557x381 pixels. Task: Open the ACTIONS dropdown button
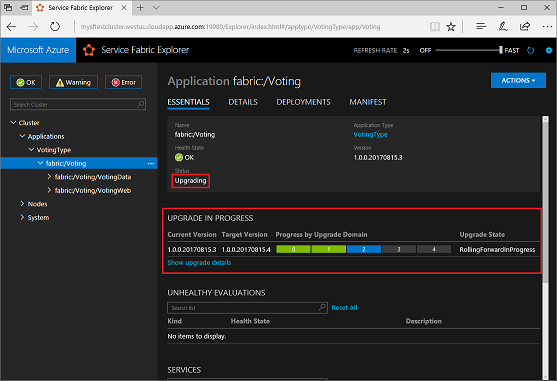(x=518, y=81)
